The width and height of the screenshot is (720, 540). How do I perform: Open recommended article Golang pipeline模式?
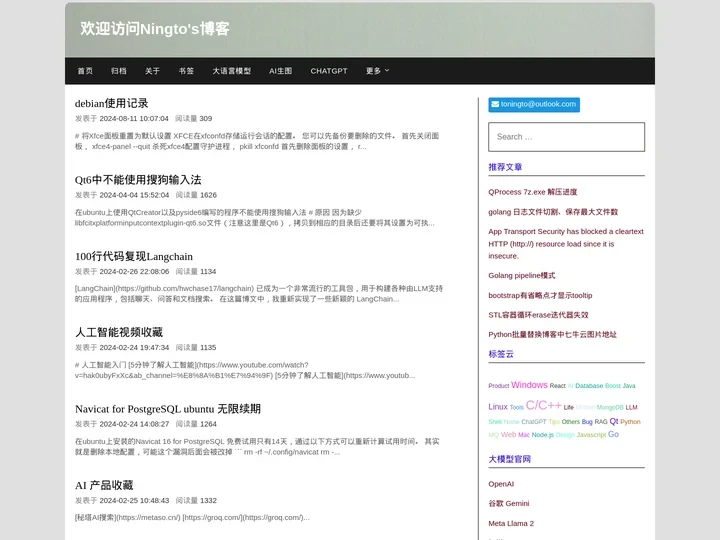[522, 276]
